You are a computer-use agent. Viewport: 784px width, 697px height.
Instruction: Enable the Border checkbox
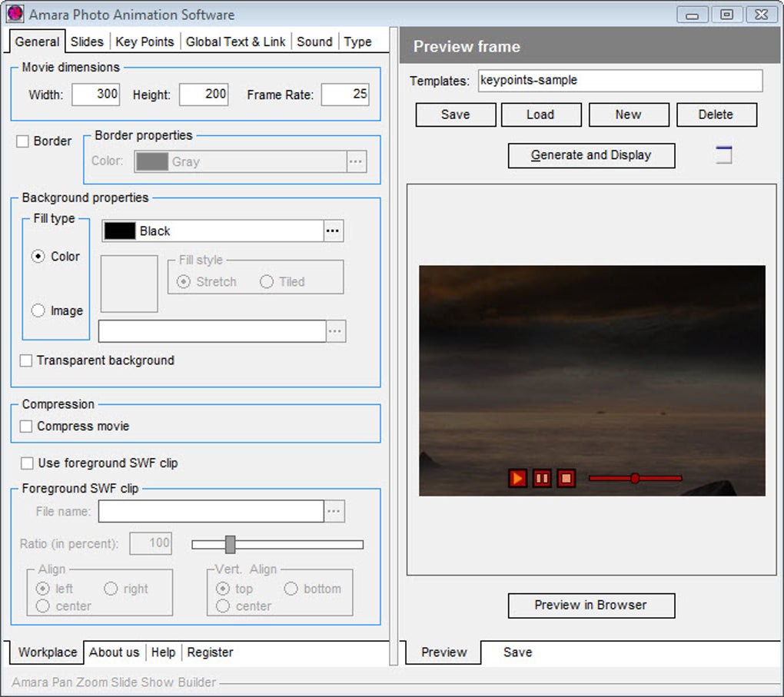tap(22, 141)
